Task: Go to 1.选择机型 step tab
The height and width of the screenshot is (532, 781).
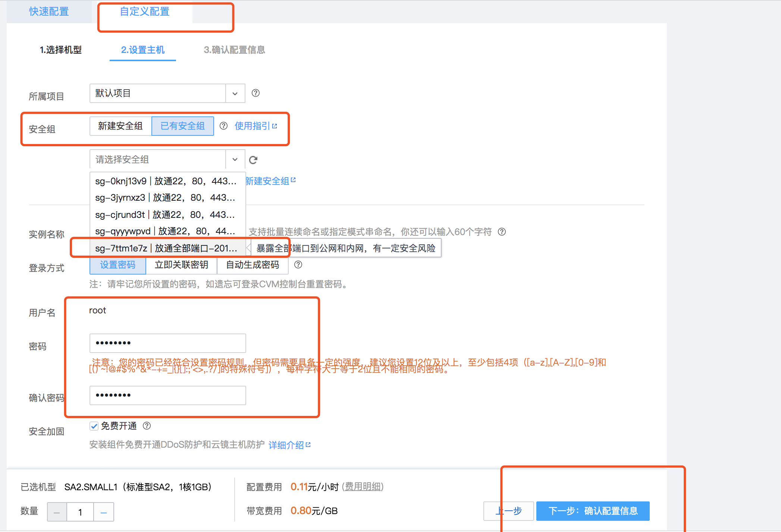Action: [x=61, y=50]
